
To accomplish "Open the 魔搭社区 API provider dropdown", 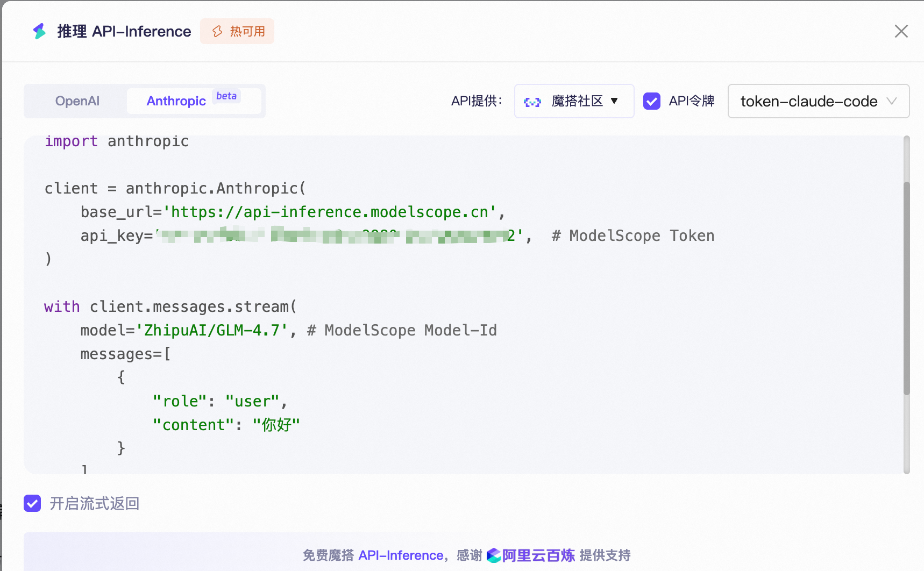I will pos(574,101).
